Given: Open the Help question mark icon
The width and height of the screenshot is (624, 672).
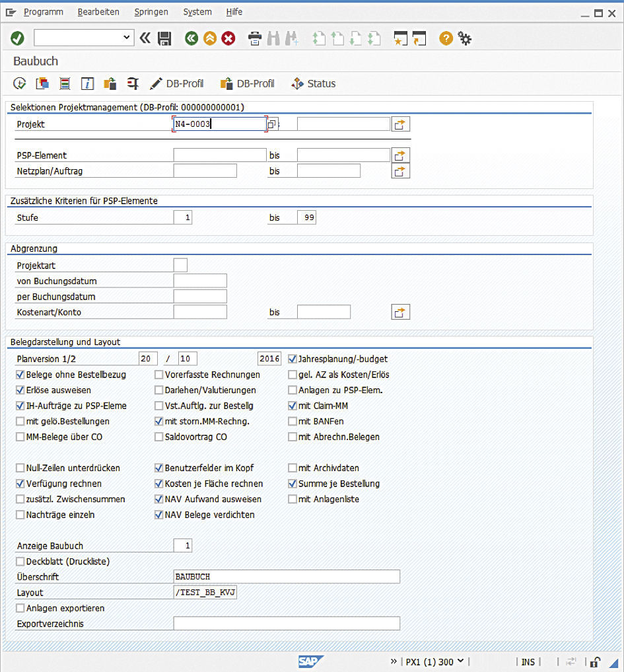Looking at the screenshot, I should point(446,38).
